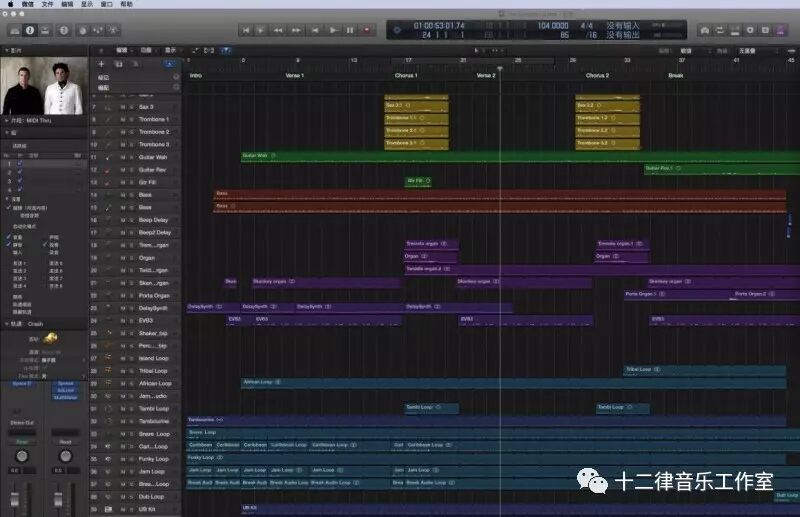Open the 微信 application menu
Screen dimensions: 800x517
(x=28, y=4)
